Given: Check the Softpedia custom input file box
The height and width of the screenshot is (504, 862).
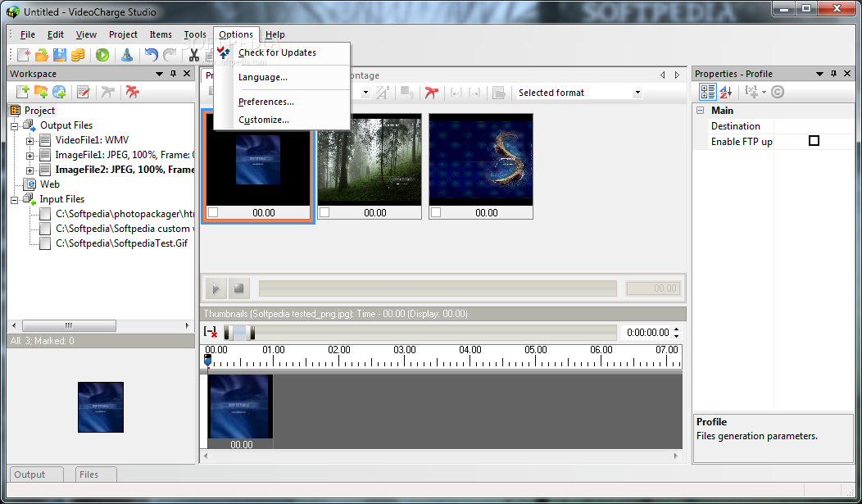Looking at the screenshot, I should point(46,229).
